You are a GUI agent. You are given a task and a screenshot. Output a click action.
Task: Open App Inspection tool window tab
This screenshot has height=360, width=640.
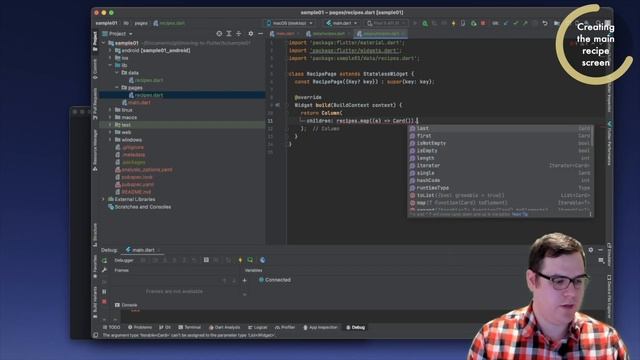(x=321, y=327)
